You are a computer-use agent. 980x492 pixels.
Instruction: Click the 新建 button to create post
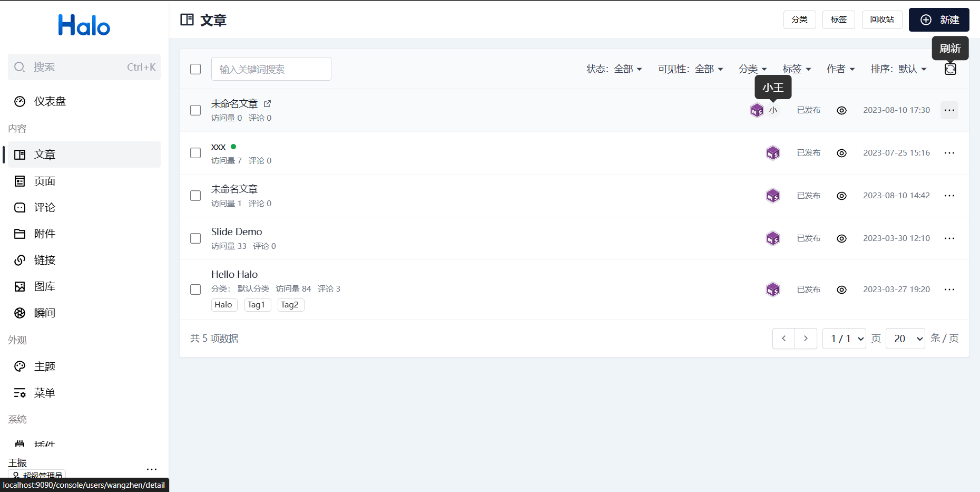[939, 20]
